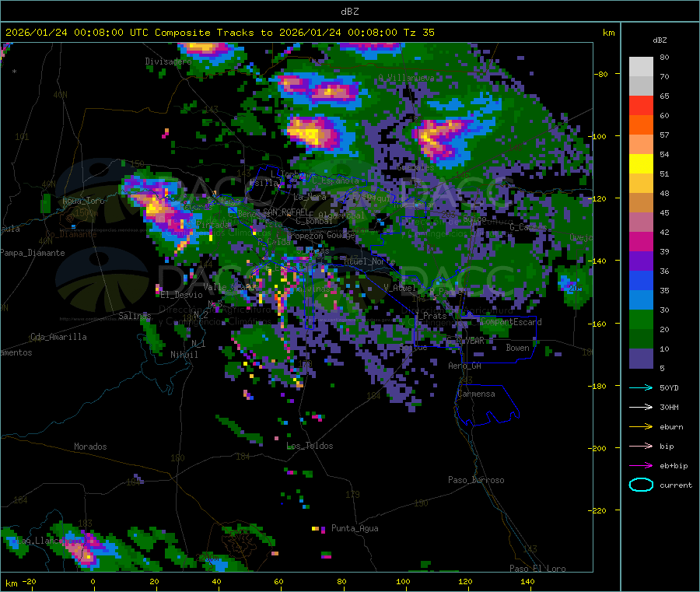
Task: Click the magenta eb+bip arrow icon
Action: [x=641, y=466]
